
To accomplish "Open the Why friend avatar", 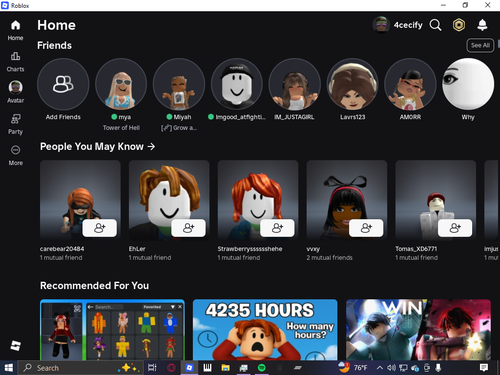I will [x=468, y=84].
